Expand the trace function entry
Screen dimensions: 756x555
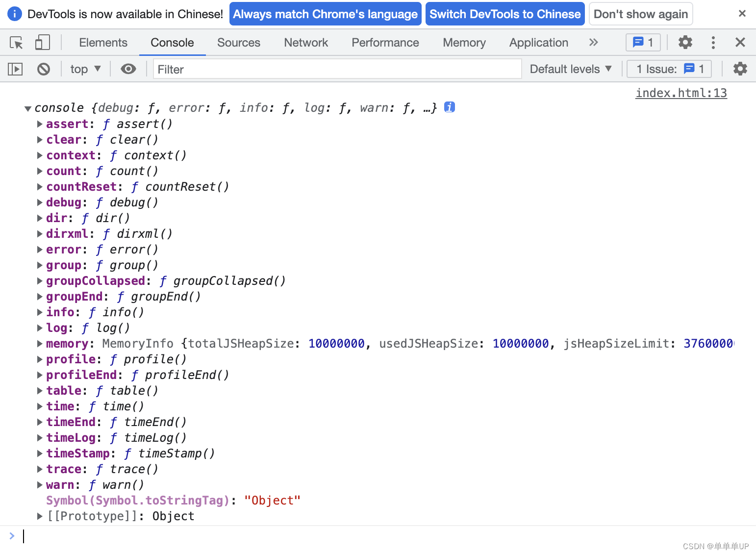40,469
